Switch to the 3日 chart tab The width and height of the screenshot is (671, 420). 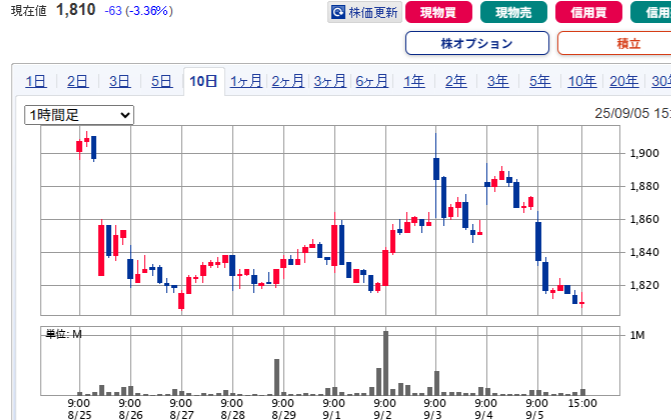(119, 81)
